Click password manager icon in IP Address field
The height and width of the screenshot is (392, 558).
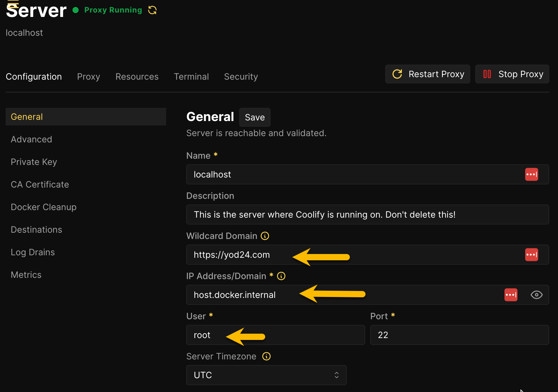511,295
